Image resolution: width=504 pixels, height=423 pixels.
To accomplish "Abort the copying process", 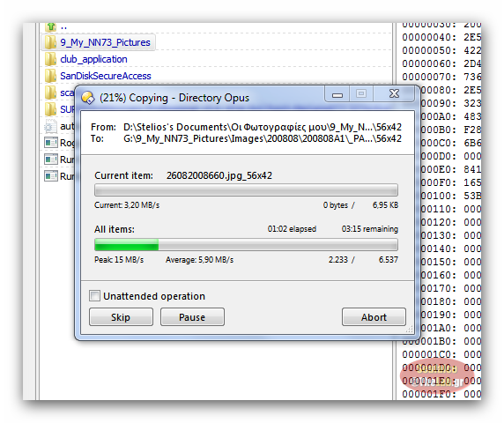I will click(374, 317).
